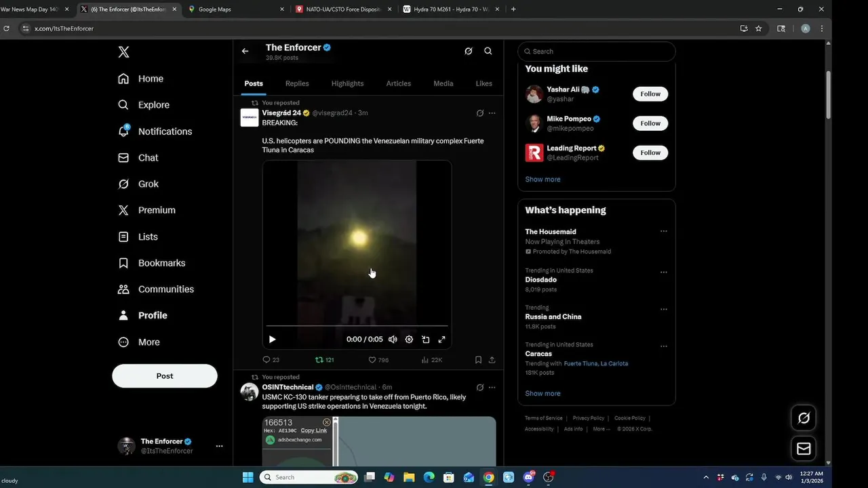This screenshot has width=868, height=488.
Task: Bookmark the Visegrád 24 post
Action: point(478,360)
